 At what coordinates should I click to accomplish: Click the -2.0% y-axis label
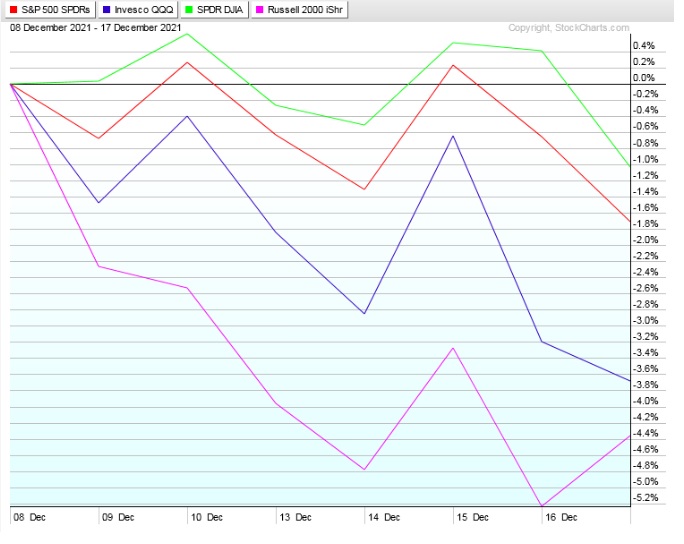[x=645, y=240]
